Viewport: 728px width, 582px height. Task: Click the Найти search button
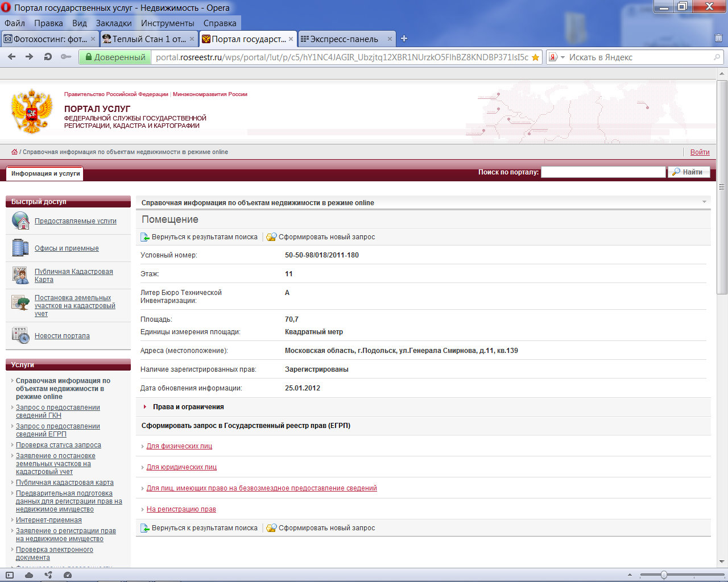coord(688,172)
